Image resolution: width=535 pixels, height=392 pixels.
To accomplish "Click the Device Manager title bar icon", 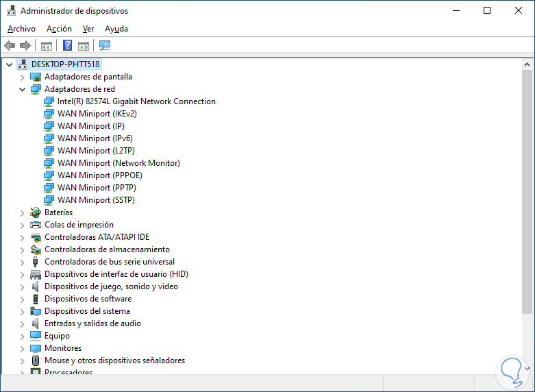I will [x=11, y=10].
